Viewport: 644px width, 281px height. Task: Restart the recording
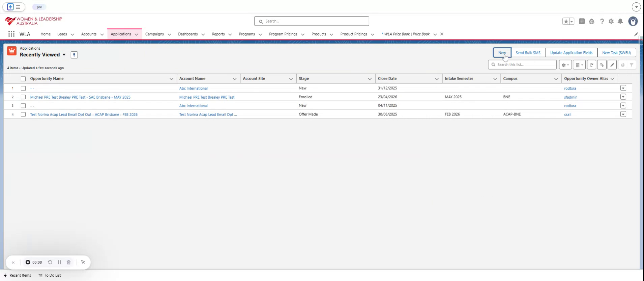50,262
